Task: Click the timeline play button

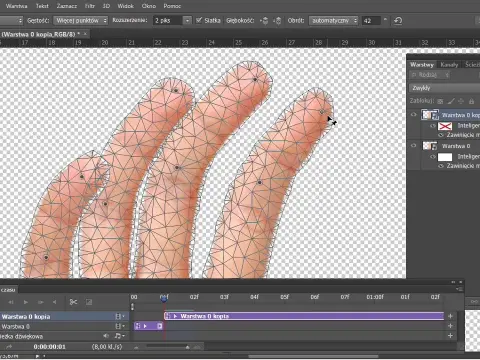Action: [x=26, y=302]
